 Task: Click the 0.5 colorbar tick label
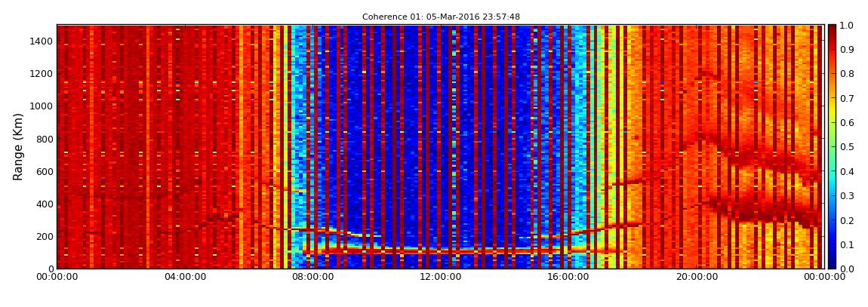point(847,147)
